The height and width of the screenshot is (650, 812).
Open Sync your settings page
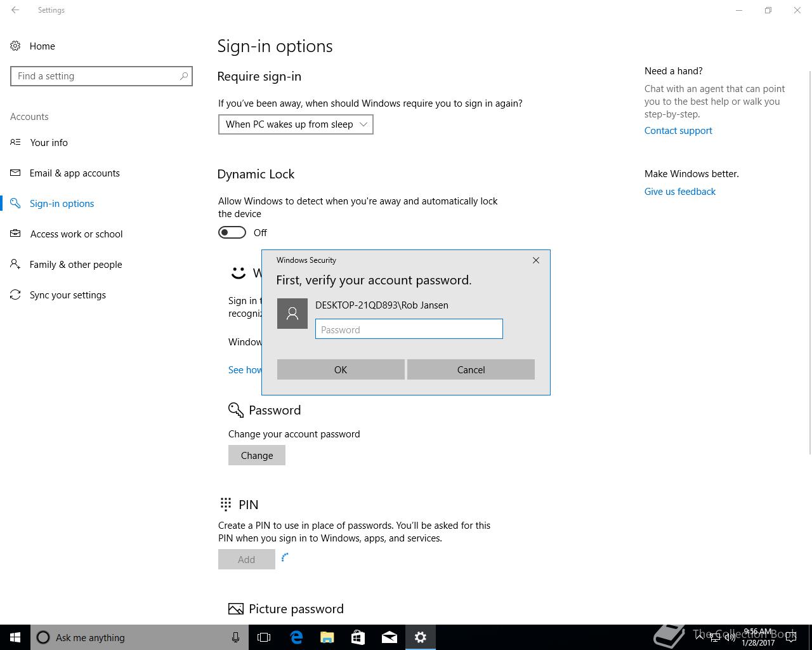coord(68,295)
